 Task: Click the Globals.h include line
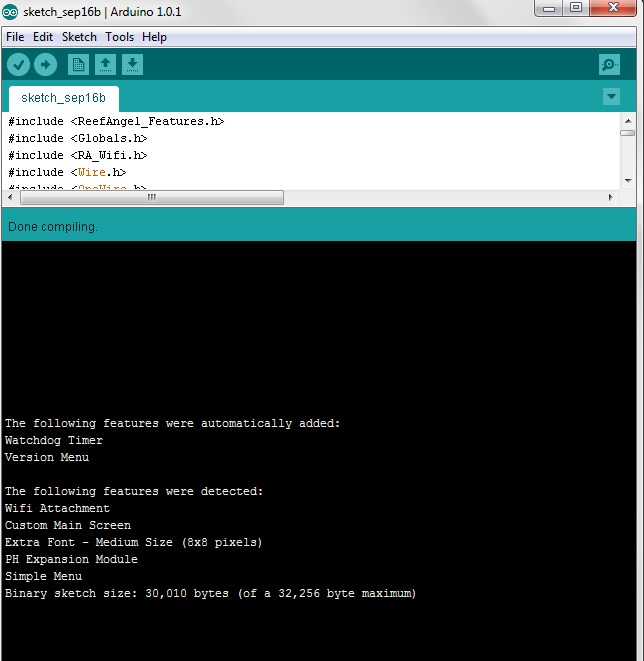pyautogui.click(x=78, y=138)
